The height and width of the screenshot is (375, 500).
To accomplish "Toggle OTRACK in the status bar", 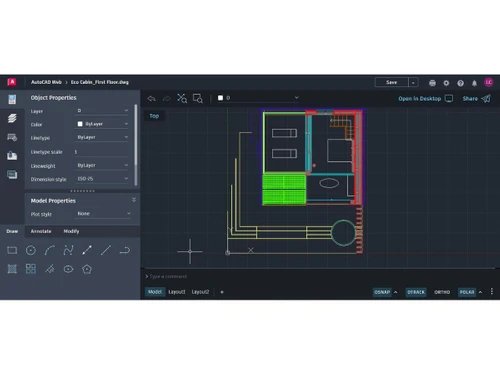I will [416, 292].
